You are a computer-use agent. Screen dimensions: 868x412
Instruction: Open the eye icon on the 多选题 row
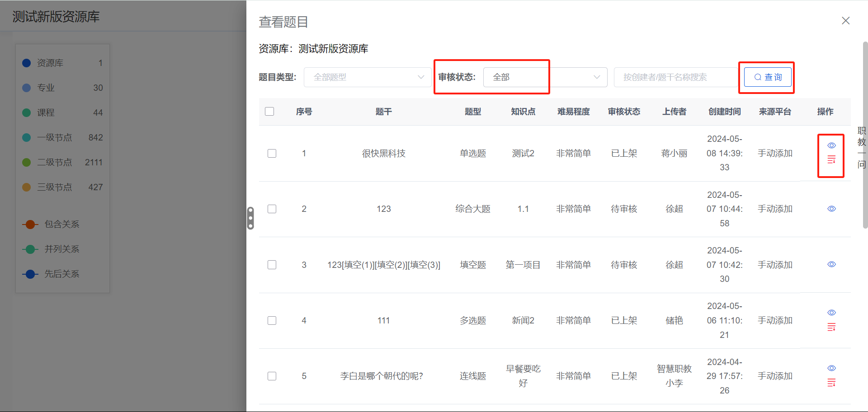coord(831,312)
